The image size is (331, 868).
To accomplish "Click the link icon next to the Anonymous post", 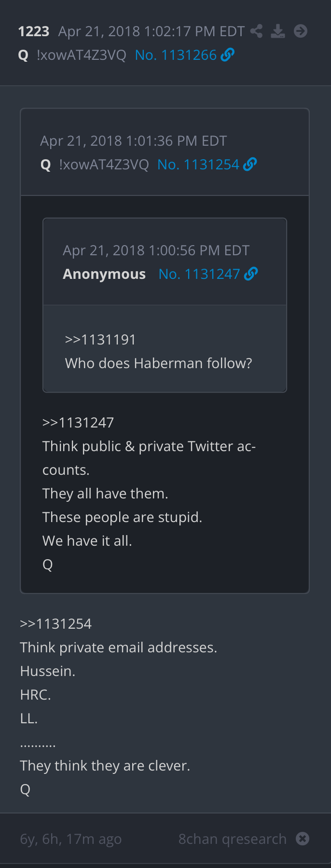I will point(251,273).
